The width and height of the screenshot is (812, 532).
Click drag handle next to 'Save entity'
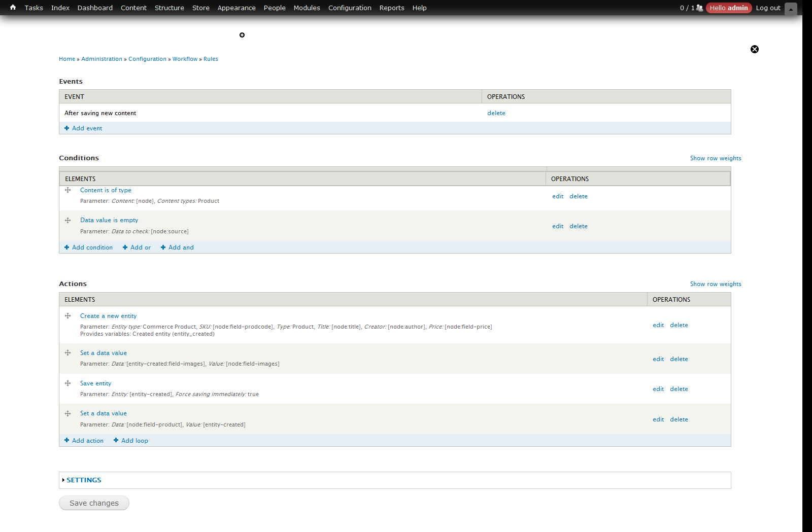[67, 383]
